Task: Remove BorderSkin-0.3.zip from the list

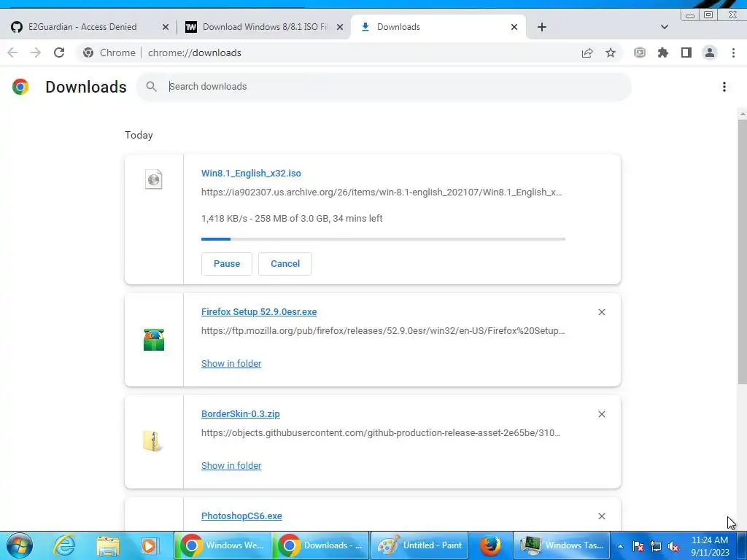Action: coord(602,414)
